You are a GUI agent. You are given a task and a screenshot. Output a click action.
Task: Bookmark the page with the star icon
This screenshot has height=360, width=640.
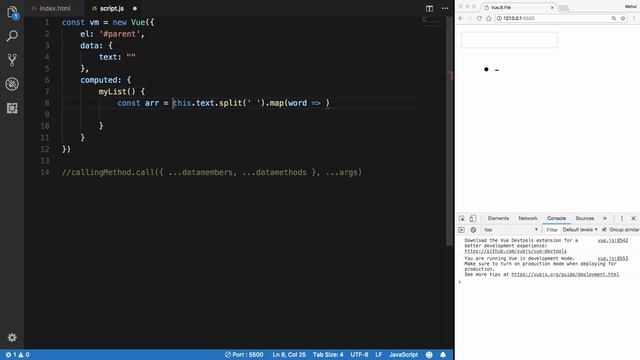point(623,18)
